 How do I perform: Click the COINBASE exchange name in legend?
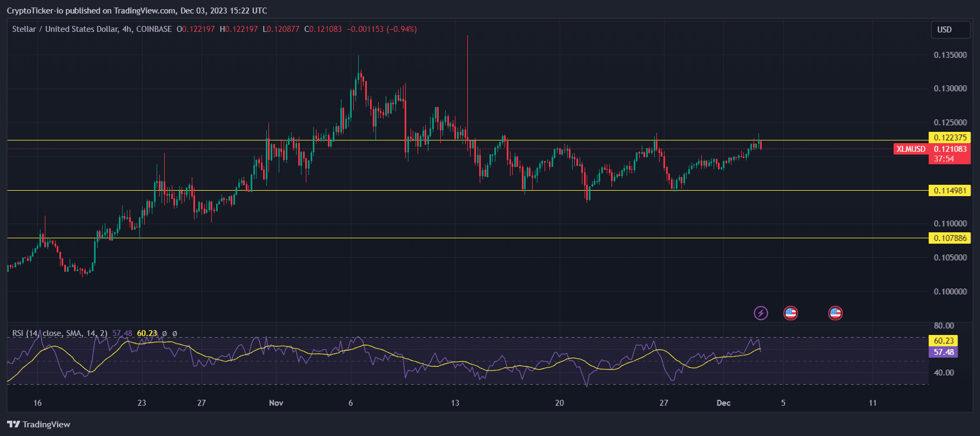click(154, 29)
